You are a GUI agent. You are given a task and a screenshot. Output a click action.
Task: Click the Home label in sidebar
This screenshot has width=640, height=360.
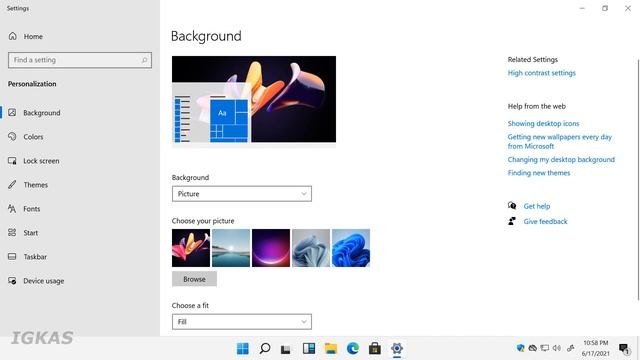click(x=33, y=36)
